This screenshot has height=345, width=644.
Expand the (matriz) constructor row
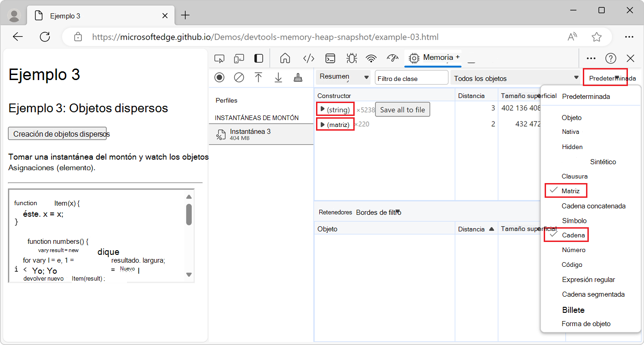(322, 125)
